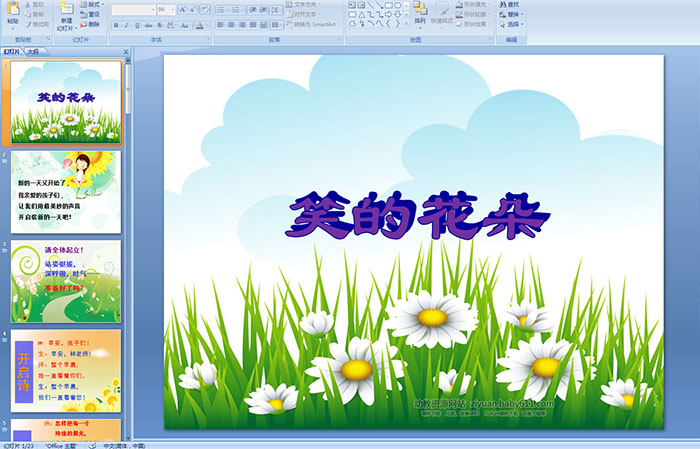700x449 pixels.
Task: Toggle Underline formatting
Action: coord(137,25)
